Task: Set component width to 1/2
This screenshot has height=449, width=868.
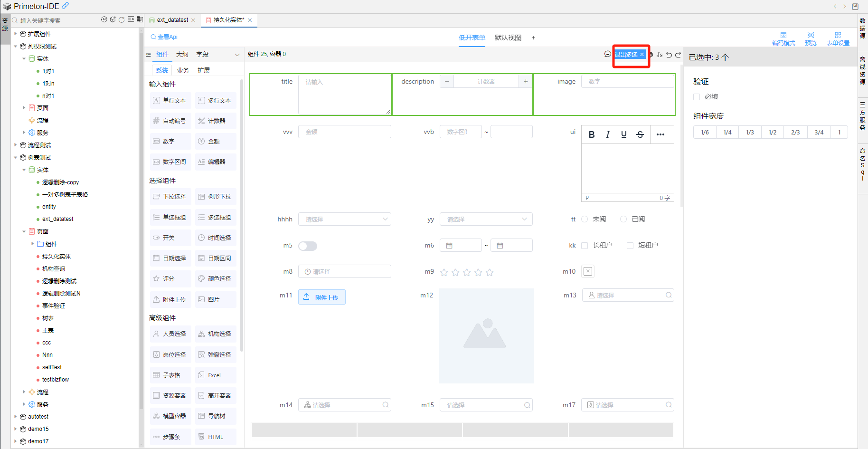Action: pyautogui.click(x=772, y=133)
